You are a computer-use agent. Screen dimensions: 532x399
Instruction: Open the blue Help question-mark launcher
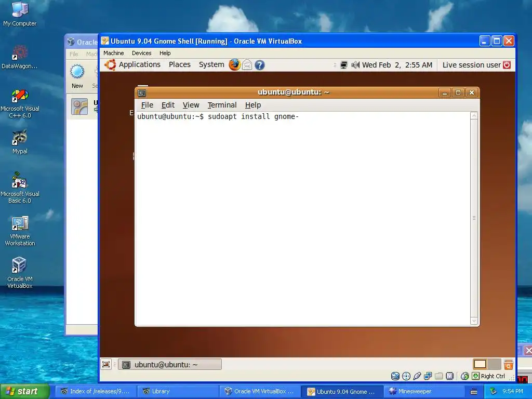tap(260, 65)
